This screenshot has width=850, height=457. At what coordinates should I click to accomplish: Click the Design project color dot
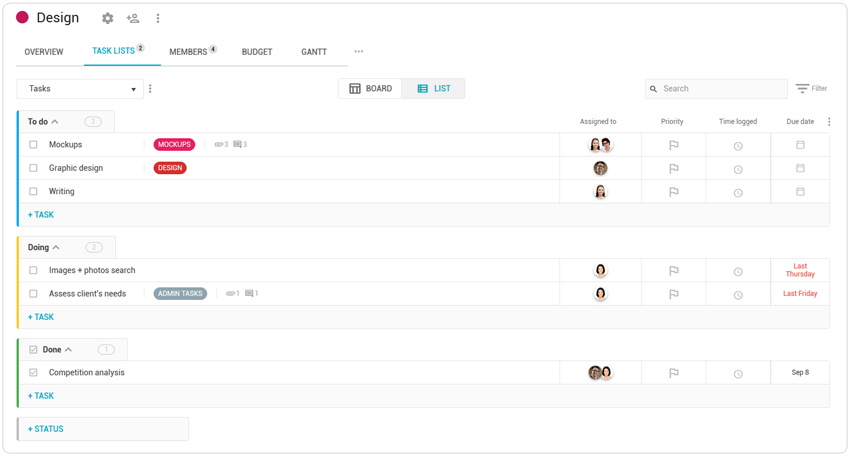click(x=22, y=18)
